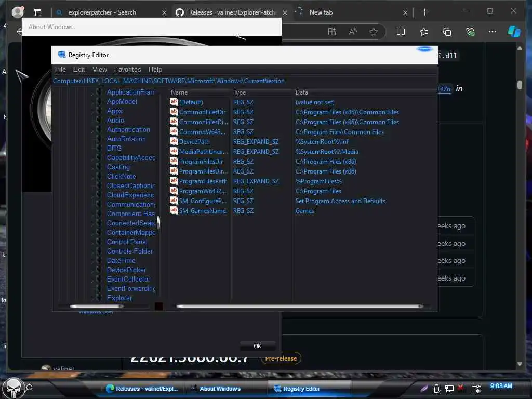Click the Authentication key folder icon
The height and width of the screenshot is (399, 532).
(x=98, y=129)
